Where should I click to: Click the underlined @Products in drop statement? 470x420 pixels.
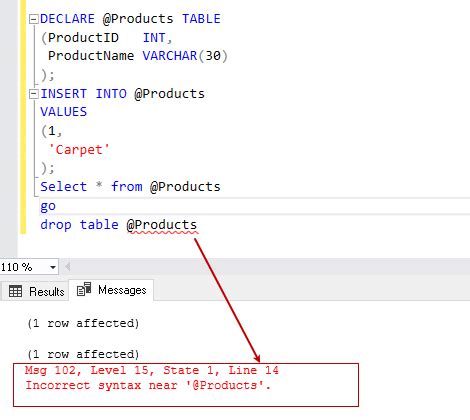coord(162,225)
